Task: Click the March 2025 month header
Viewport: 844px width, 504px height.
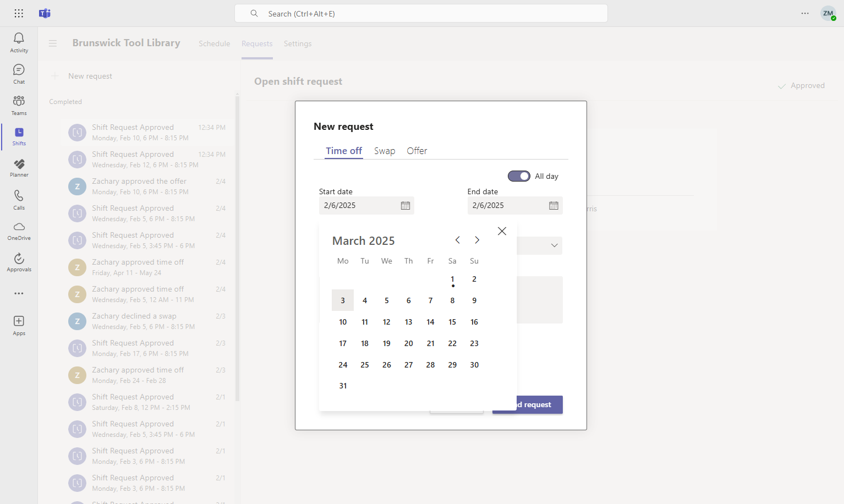Action: coord(364,240)
